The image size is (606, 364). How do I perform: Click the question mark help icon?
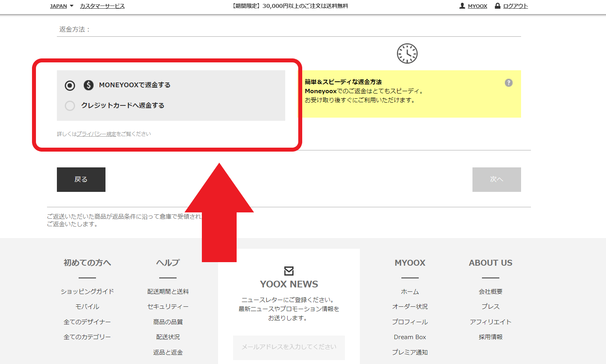click(508, 83)
